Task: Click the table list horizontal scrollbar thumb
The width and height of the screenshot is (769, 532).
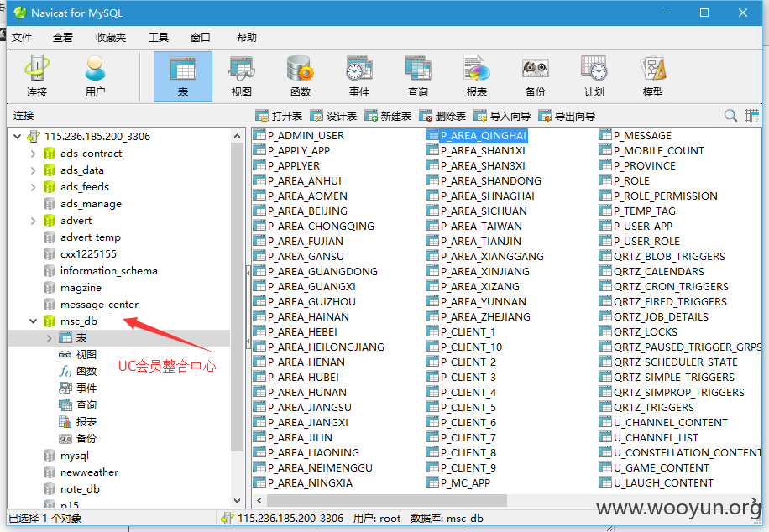Action: tap(387, 501)
